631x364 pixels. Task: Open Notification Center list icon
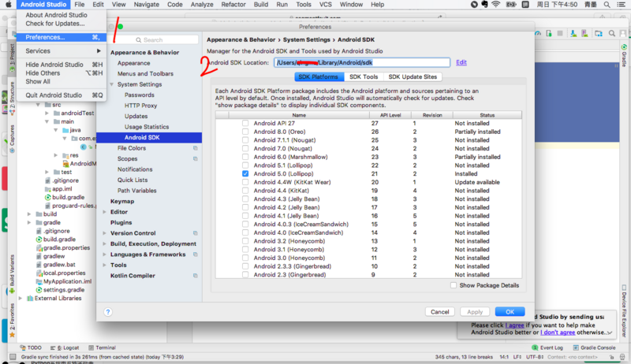click(x=622, y=5)
